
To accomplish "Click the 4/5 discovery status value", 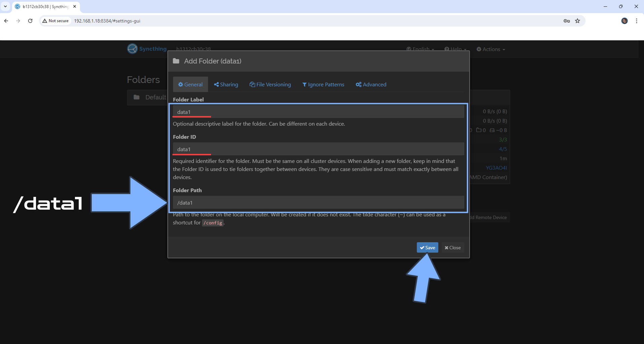I will point(503,149).
